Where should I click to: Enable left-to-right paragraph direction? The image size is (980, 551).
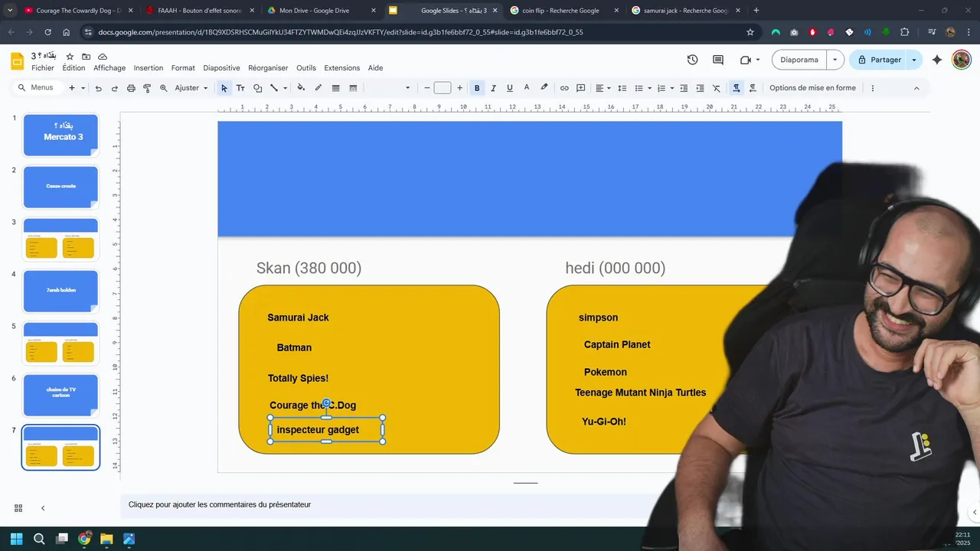pyautogui.click(x=736, y=88)
